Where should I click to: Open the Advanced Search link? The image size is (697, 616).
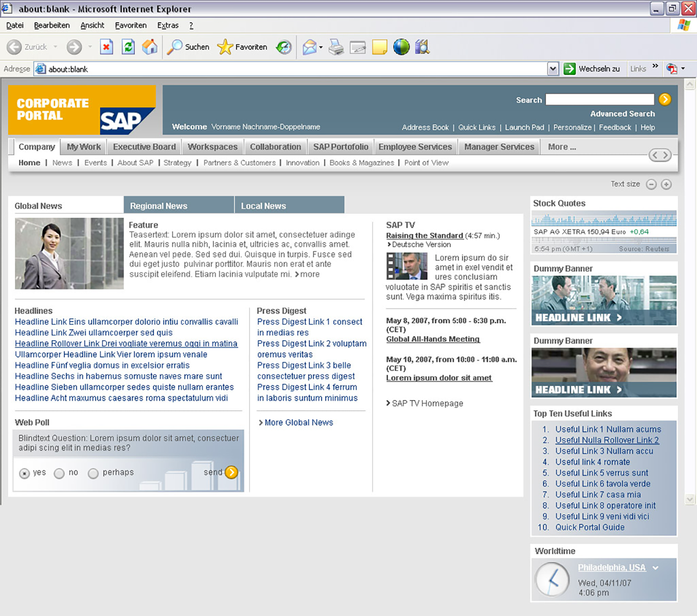pyautogui.click(x=622, y=114)
